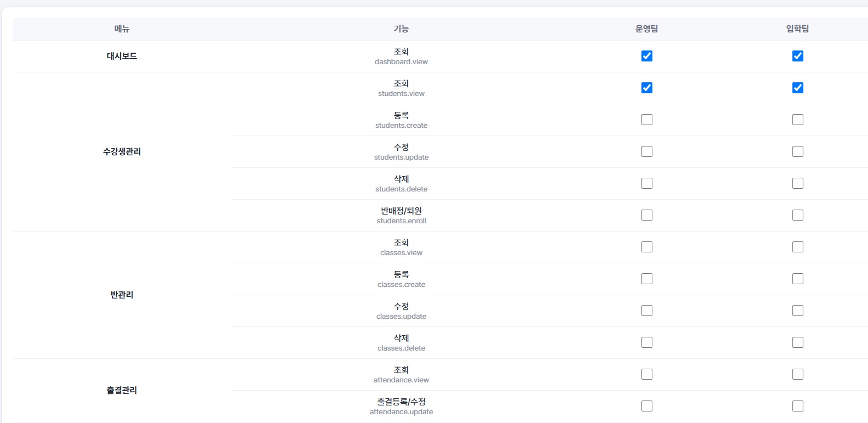The image size is (868, 423).
Task: Grant classes.update to 입학팀
Action: point(798,311)
